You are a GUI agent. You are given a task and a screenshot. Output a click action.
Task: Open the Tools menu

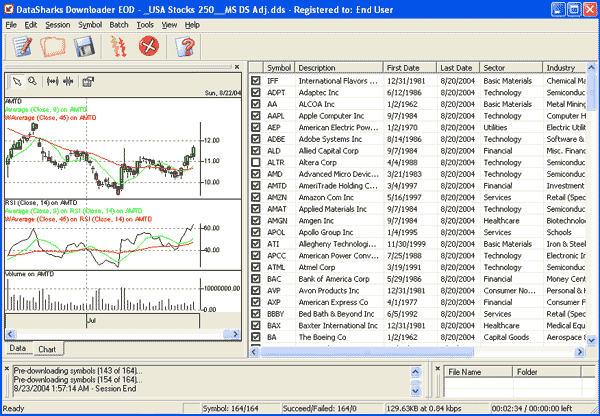145,25
